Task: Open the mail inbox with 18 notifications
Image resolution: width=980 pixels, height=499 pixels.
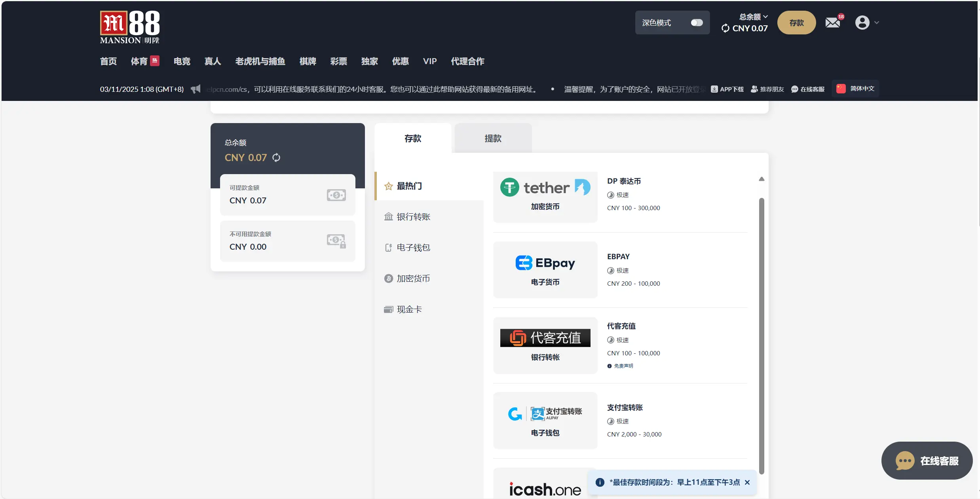Action: tap(834, 23)
